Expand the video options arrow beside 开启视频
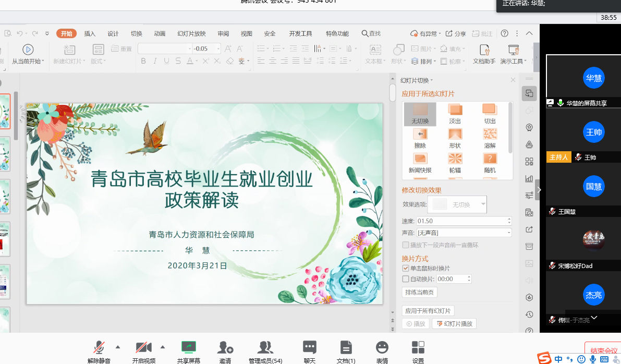The image size is (621, 364). tap(163, 347)
